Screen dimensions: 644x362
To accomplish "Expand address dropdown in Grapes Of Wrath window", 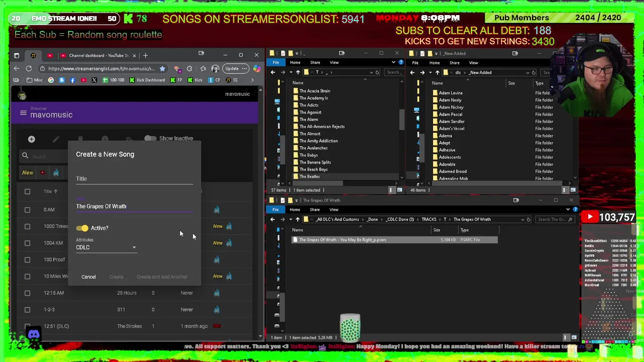I will [522, 219].
